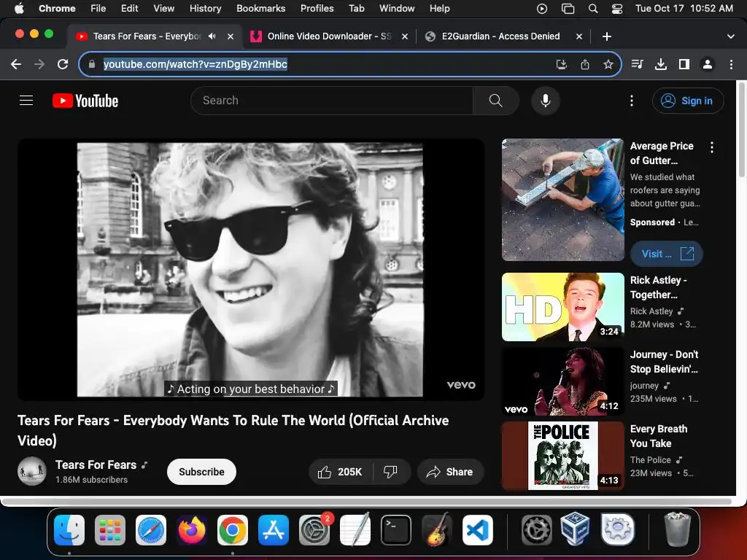Open The Police video thumbnail
The image size is (747, 560).
[562, 456]
